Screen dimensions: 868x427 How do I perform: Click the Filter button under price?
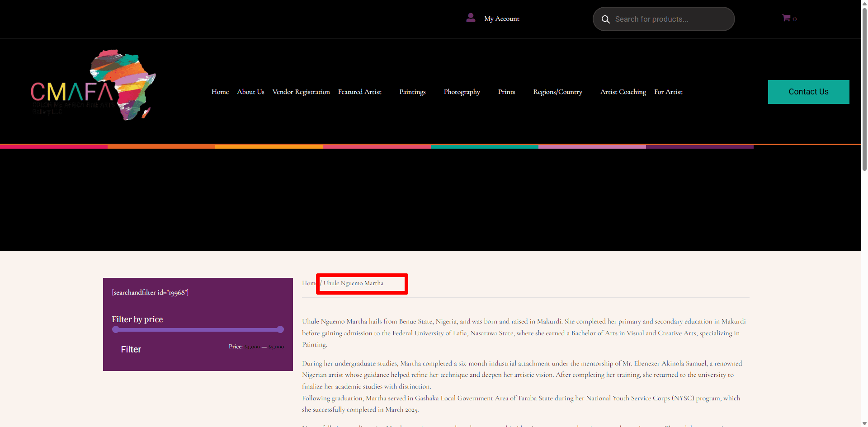coord(131,349)
